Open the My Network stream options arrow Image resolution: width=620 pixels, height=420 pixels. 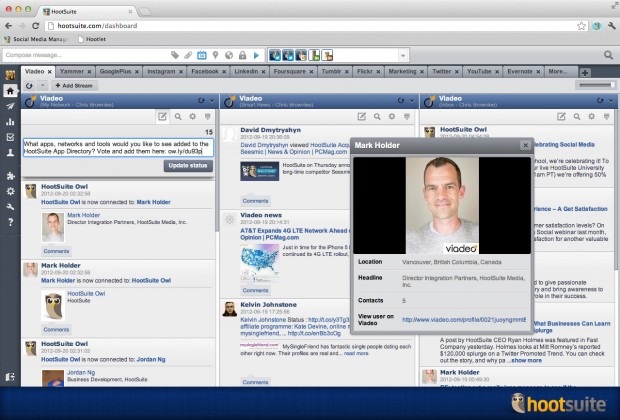[212, 100]
